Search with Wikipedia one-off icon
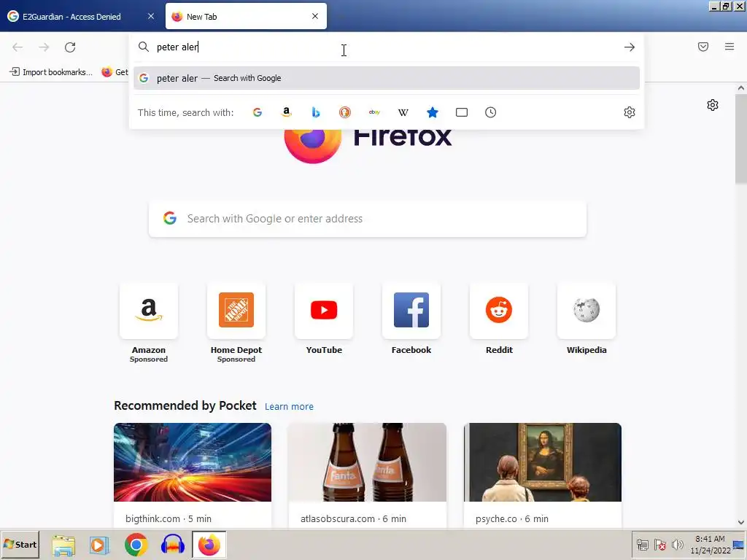The width and height of the screenshot is (747, 560). click(x=403, y=112)
